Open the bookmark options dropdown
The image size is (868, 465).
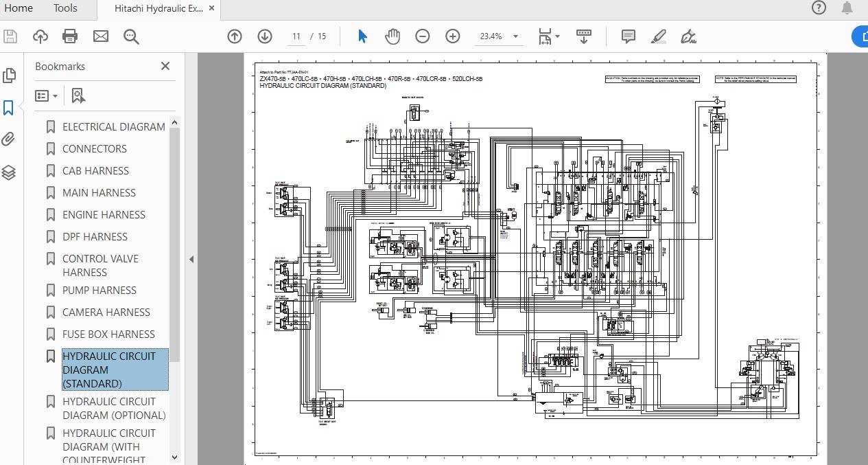(47, 96)
